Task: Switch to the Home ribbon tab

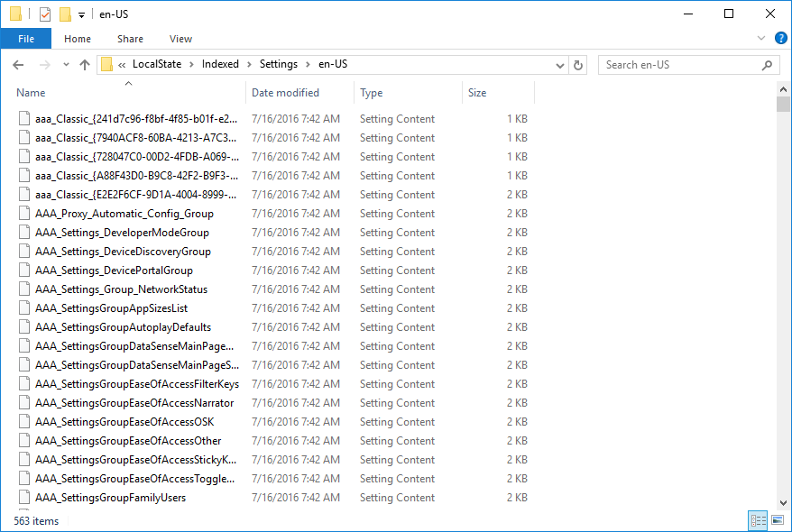Action: (x=78, y=39)
